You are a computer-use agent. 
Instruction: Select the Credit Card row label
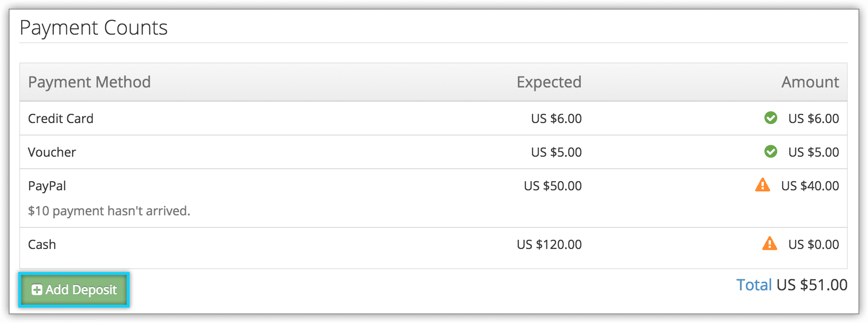point(60,119)
